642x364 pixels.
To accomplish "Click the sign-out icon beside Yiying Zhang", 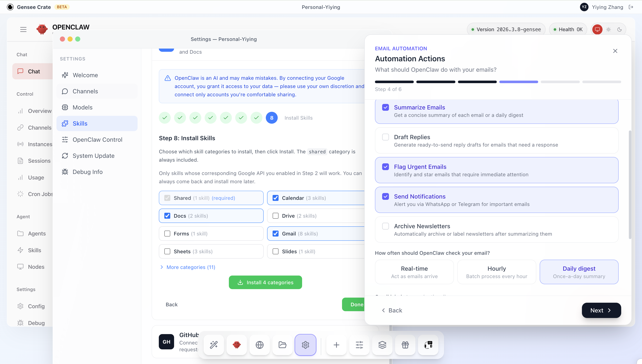I will pyautogui.click(x=631, y=7).
